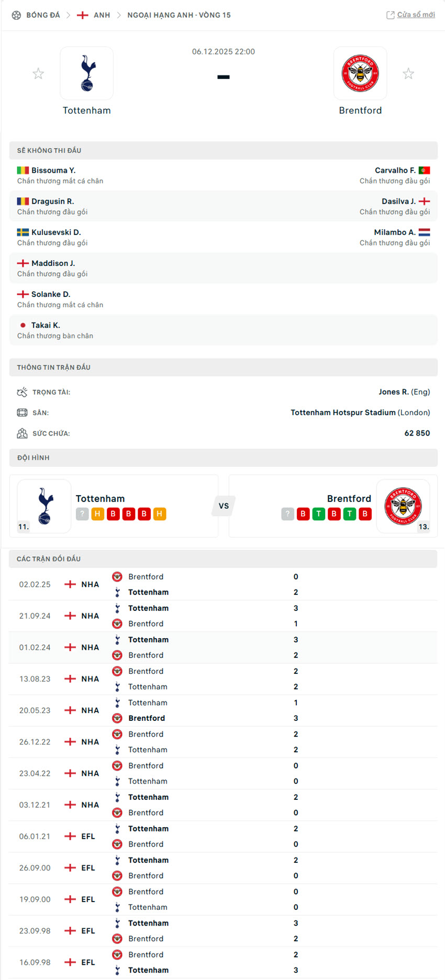This screenshot has height=980, width=445.
Task: Toggle the unknown result badge in Tottenham's form
Action: pos(82,514)
